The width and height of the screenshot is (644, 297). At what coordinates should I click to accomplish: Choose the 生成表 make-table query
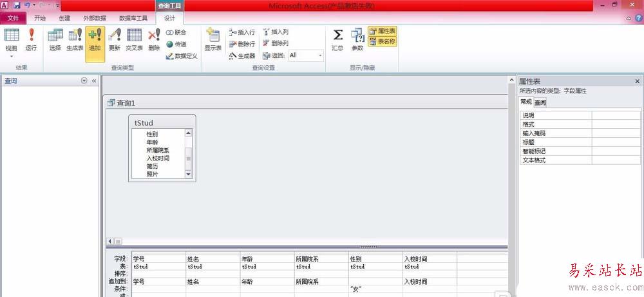[75, 40]
